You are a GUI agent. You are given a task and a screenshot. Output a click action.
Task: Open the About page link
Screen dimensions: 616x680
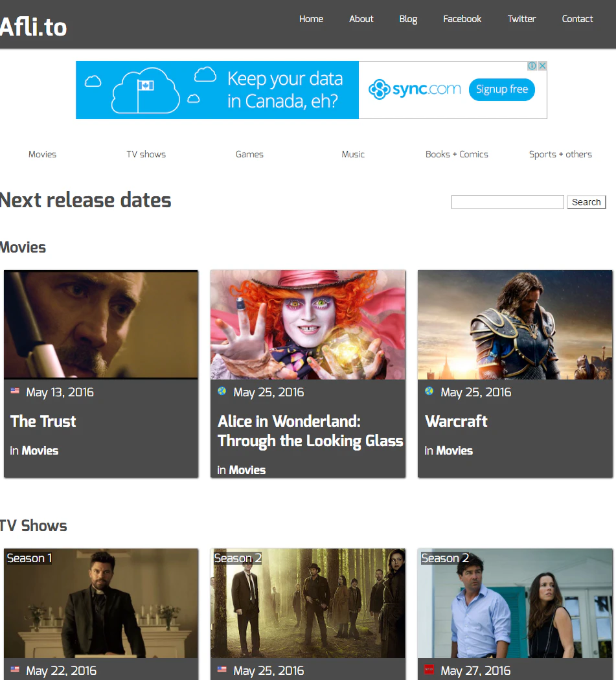click(x=361, y=19)
